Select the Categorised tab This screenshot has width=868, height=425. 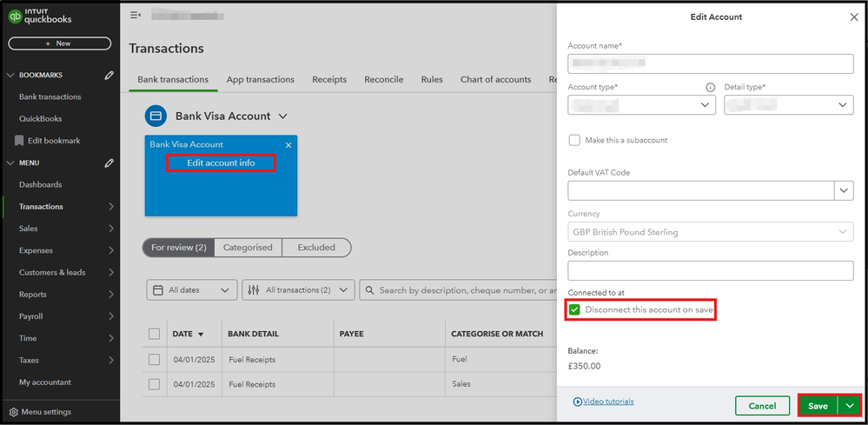[248, 248]
